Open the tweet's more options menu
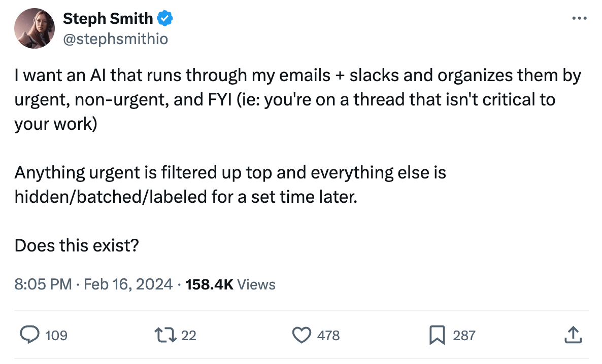 tap(579, 19)
